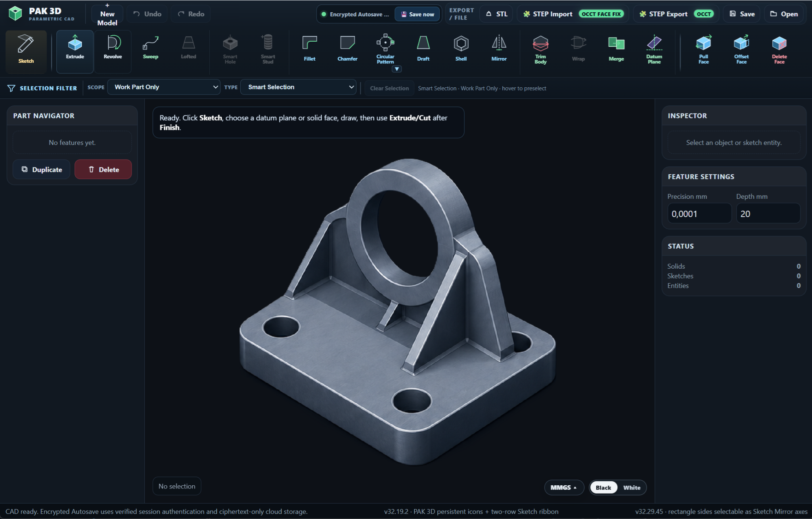Open the Shell tool
Screen dimensions: 812x519
[461, 49]
